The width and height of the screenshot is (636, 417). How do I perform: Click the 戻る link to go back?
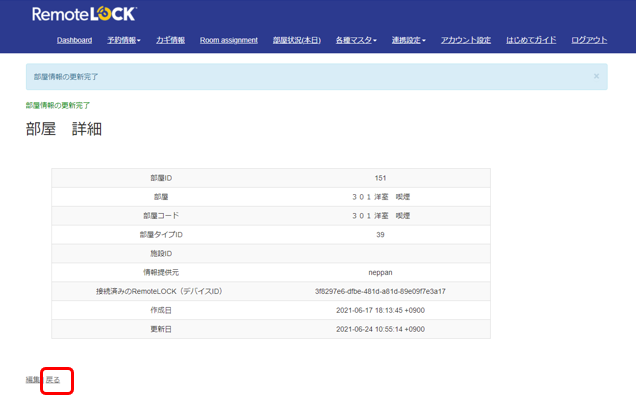53,380
